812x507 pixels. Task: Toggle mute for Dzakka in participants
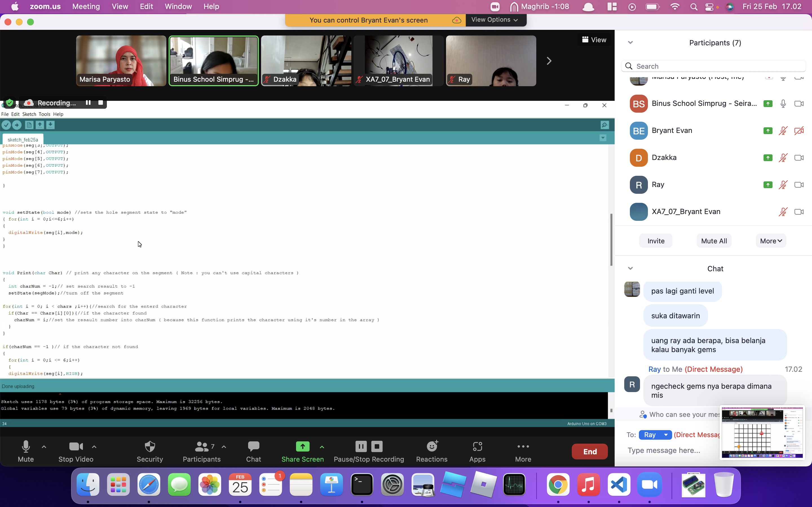[783, 157]
